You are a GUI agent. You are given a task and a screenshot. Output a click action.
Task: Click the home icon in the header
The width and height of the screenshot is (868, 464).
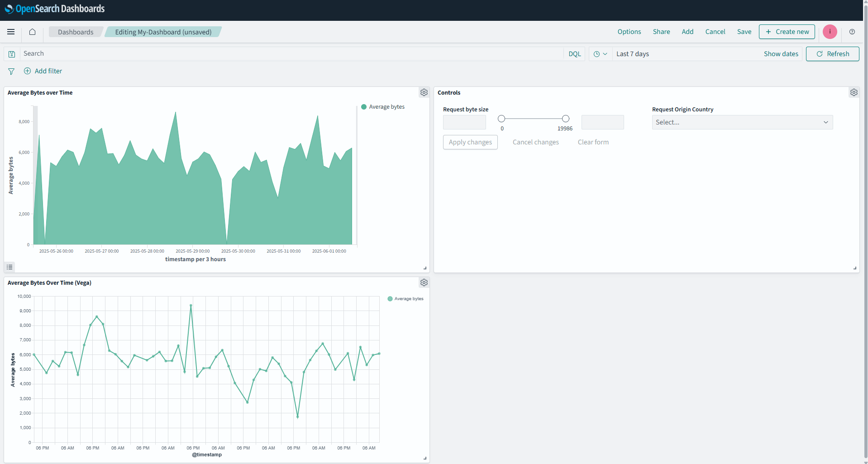click(32, 32)
